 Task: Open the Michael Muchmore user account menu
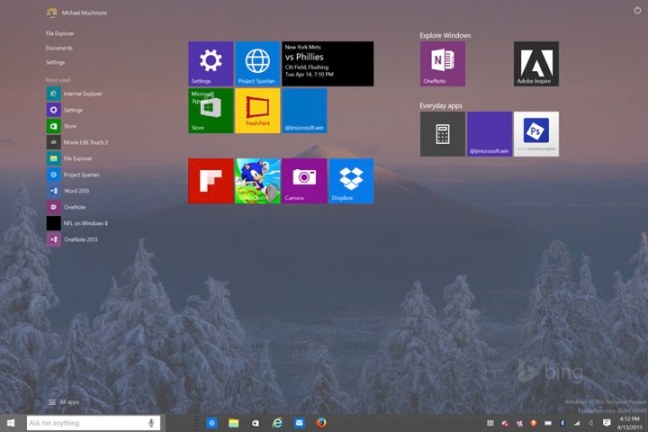[78, 12]
